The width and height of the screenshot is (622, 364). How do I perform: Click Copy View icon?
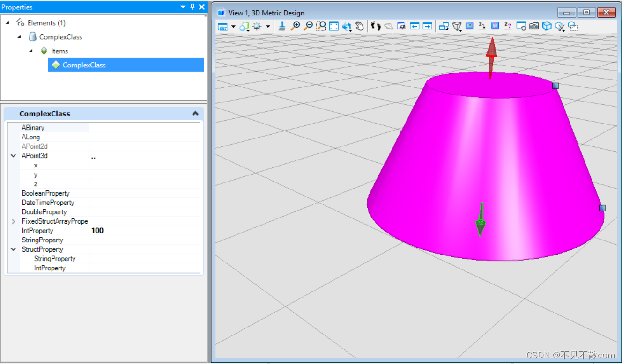pos(444,26)
